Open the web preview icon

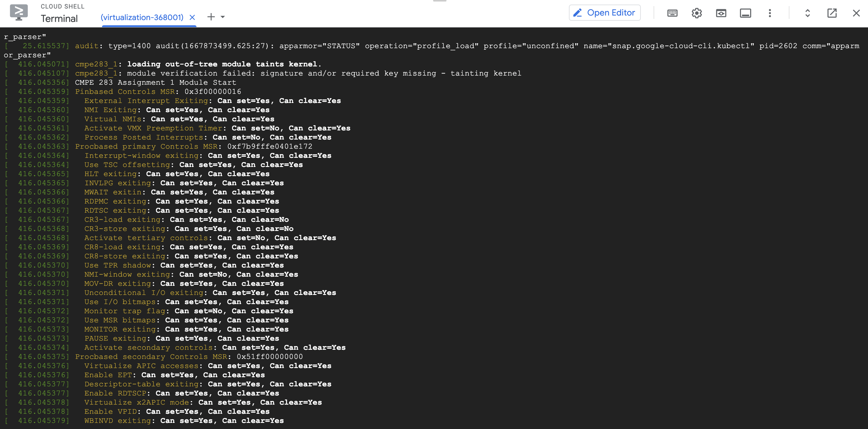coord(721,13)
